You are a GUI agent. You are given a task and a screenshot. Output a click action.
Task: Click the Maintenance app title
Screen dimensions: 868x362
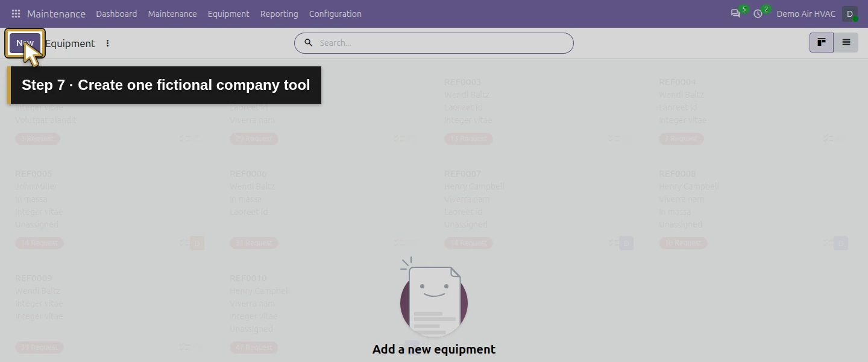(x=56, y=14)
